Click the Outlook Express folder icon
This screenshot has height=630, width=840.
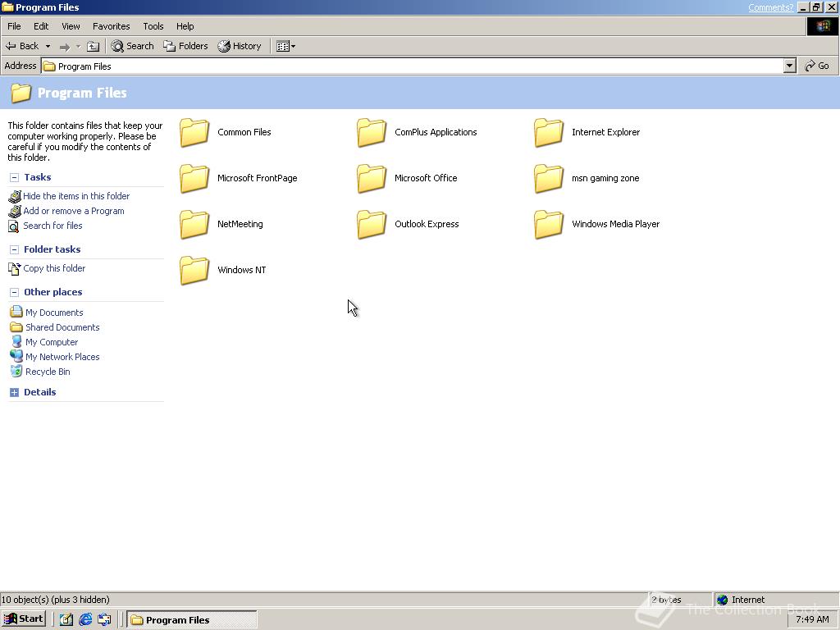[372, 225]
